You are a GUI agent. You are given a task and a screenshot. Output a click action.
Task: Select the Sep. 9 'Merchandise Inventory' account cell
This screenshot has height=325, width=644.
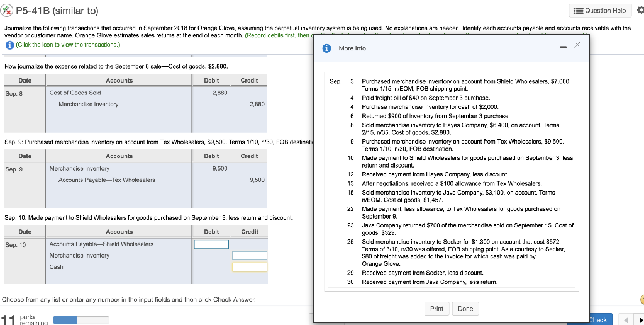pyautogui.click(x=79, y=169)
